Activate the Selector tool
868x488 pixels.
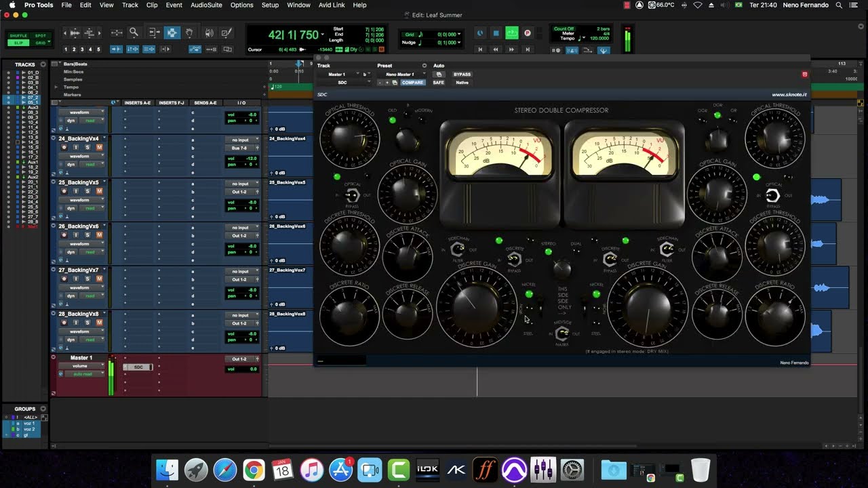172,33
